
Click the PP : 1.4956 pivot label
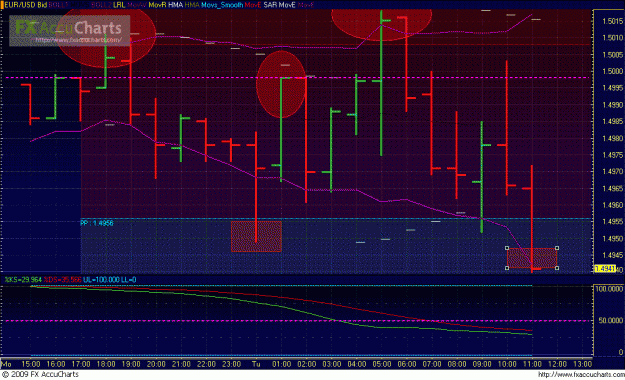(x=97, y=223)
